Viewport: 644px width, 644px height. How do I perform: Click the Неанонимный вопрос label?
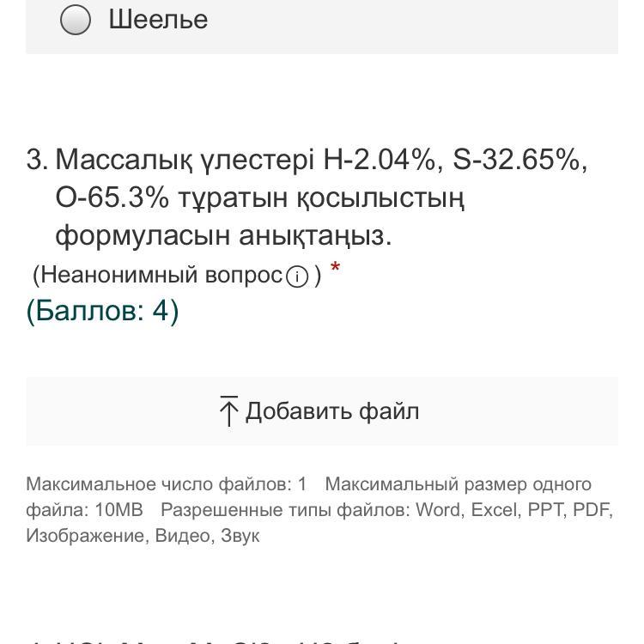tap(161, 275)
